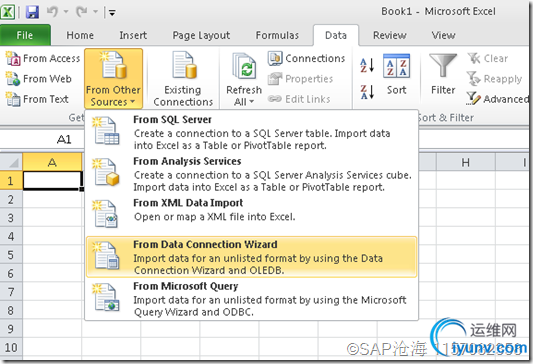Open workbook Connections
The height and width of the screenshot is (364, 533).
[x=306, y=58]
